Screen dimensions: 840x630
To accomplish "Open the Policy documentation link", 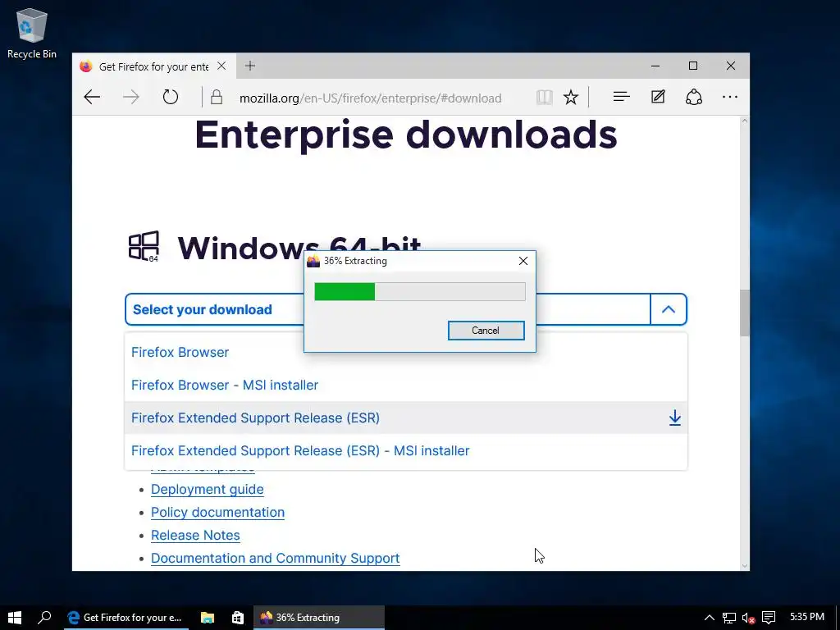I will pos(217,512).
